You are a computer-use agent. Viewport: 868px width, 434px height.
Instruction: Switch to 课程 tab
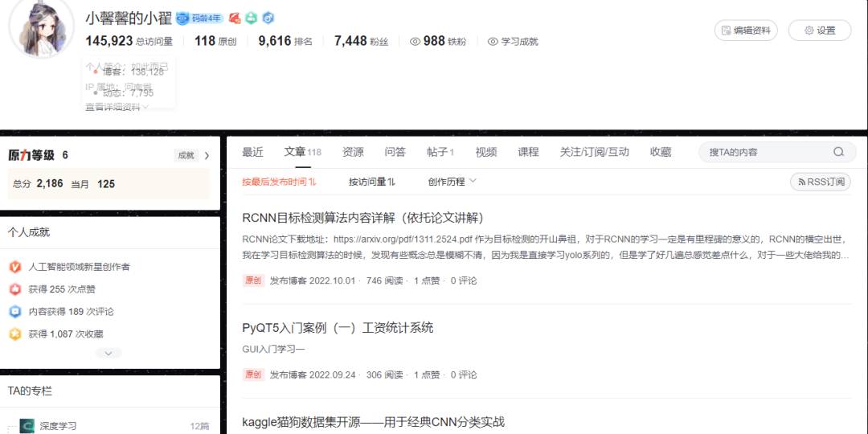pyautogui.click(x=528, y=152)
